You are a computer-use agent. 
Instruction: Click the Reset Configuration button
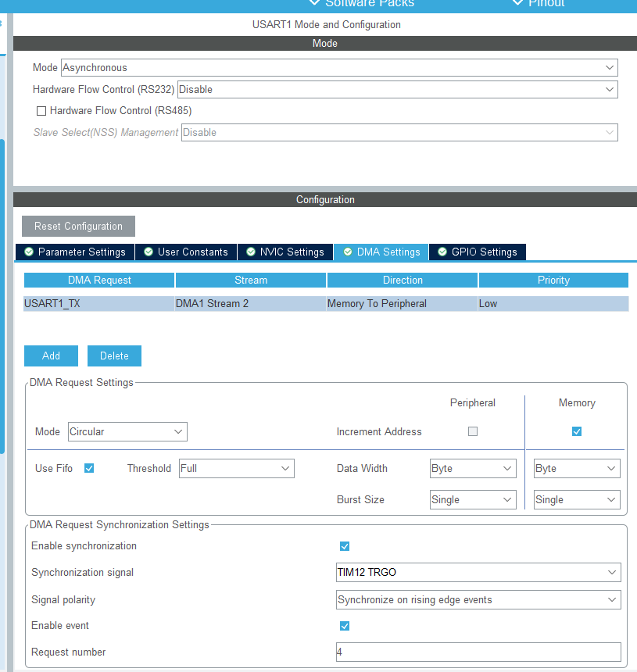(78, 226)
